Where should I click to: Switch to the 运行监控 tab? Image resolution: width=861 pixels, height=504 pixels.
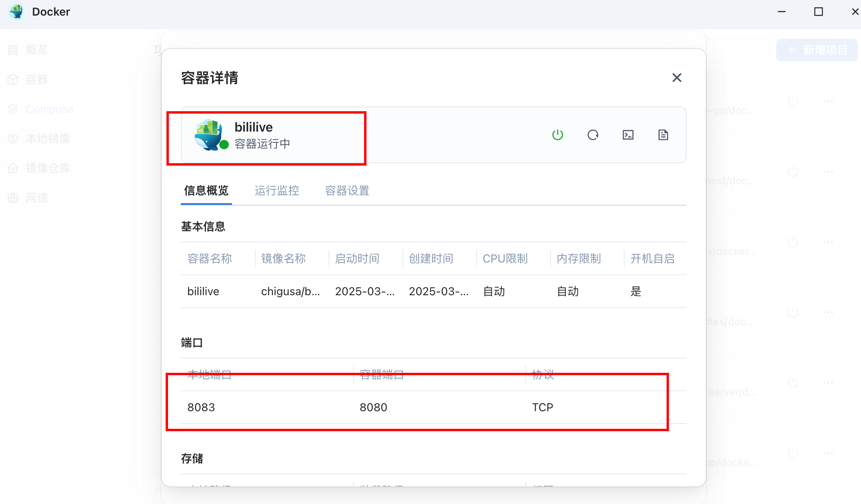(276, 191)
